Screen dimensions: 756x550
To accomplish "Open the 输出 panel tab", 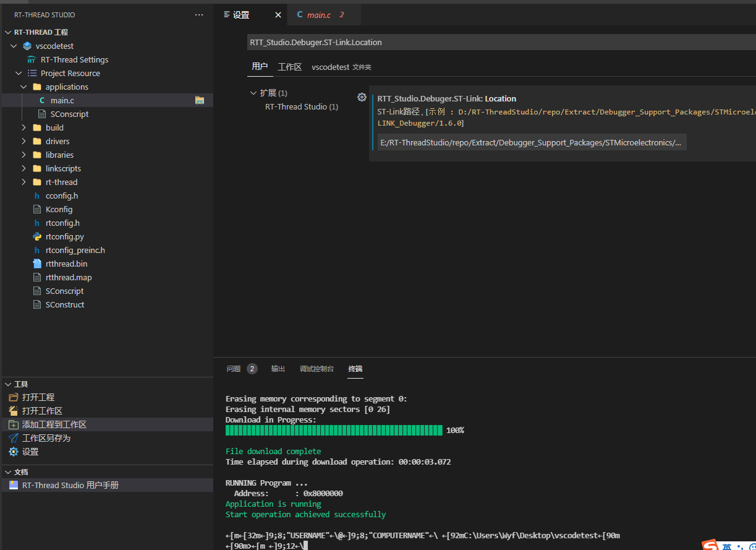I will point(278,368).
